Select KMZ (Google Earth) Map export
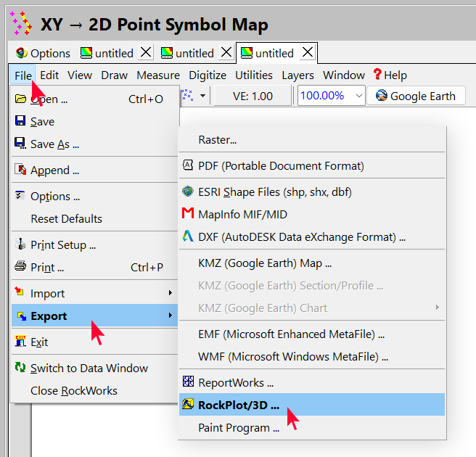The image size is (476, 457). click(x=264, y=263)
